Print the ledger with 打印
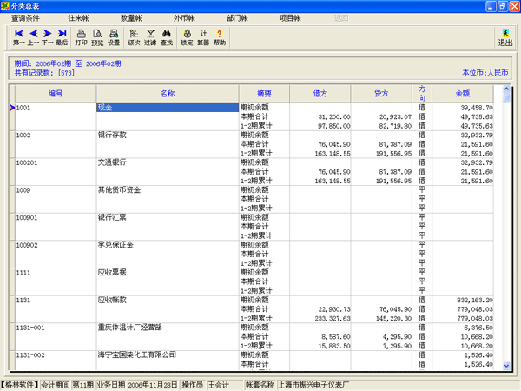This screenshot has width=521, height=391. pyautogui.click(x=81, y=37)
